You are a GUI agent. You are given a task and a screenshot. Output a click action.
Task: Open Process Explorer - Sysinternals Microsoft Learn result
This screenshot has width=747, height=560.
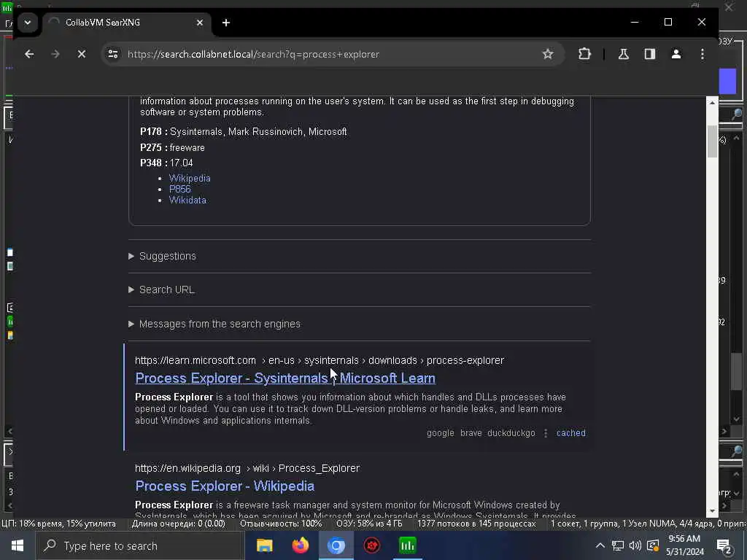285,378
